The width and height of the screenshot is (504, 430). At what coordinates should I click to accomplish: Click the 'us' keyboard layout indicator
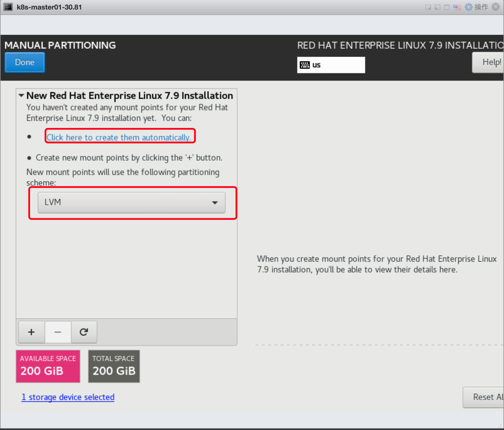(331, 65)
